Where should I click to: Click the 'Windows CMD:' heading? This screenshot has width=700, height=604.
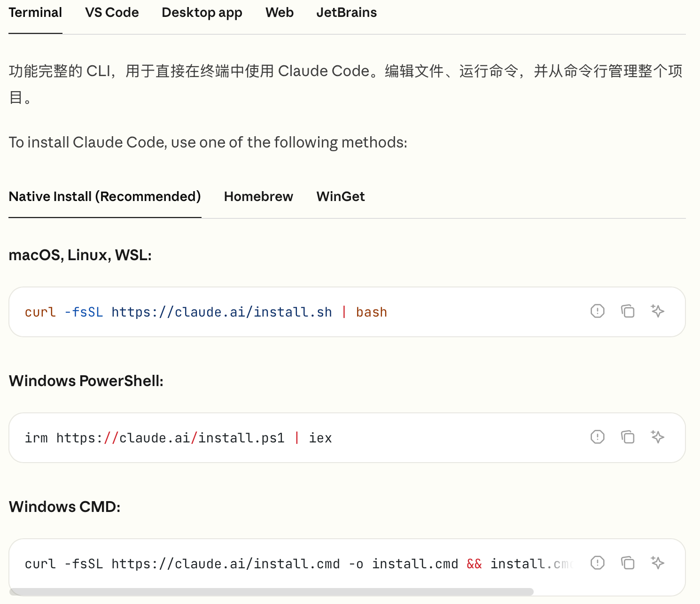point(64,507)
